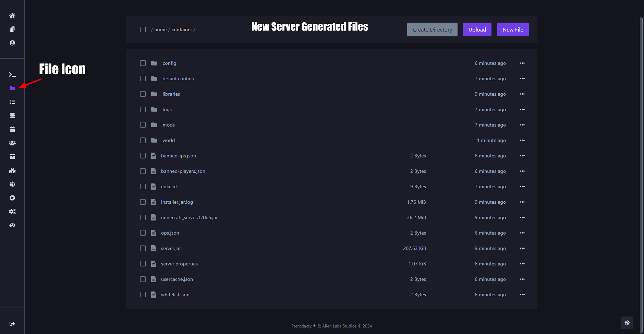Click the sign out icon

(12, 324)
